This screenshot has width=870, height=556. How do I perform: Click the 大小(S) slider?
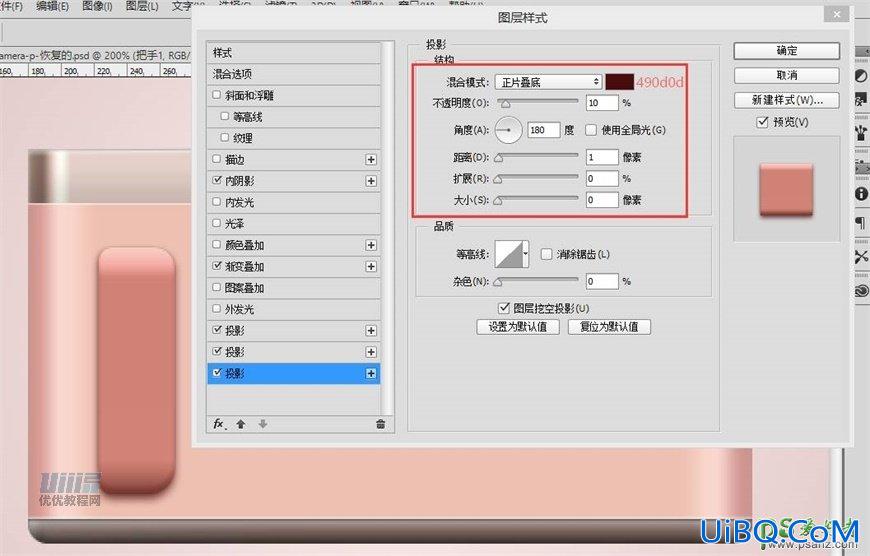pos(537,200)
